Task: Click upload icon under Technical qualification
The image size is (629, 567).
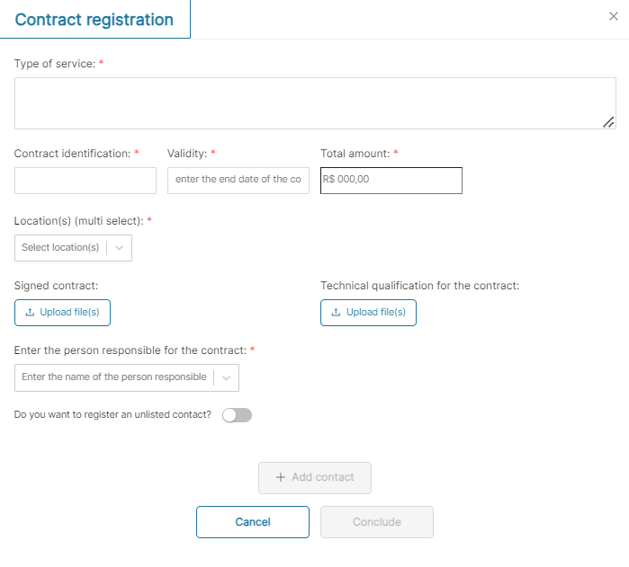Action: click(336, 313)
